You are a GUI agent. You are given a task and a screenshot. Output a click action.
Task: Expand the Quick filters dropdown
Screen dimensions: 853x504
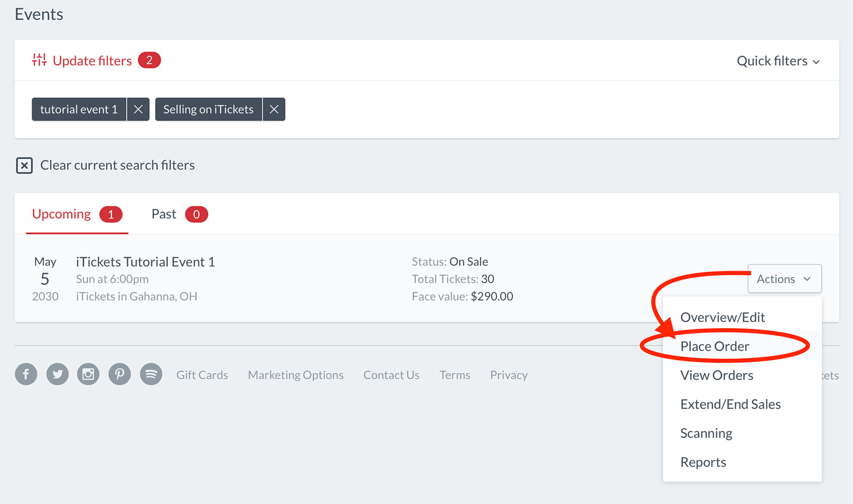pyautogui.click(x=778, y=61)
